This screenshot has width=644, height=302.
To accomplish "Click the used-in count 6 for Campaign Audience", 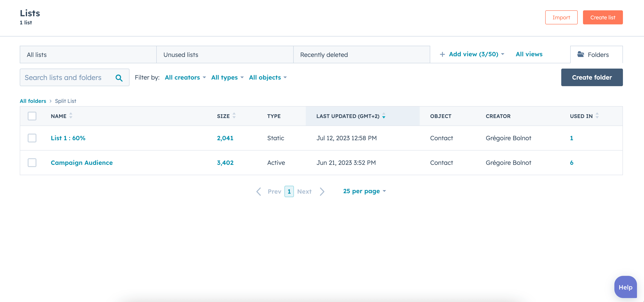I will [x=572, y=162].
